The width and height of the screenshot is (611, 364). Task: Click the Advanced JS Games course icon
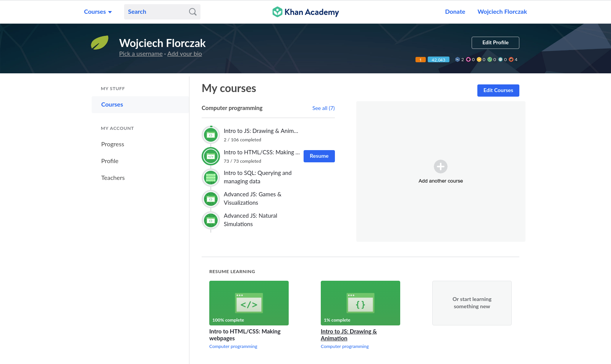pos(211,199)
